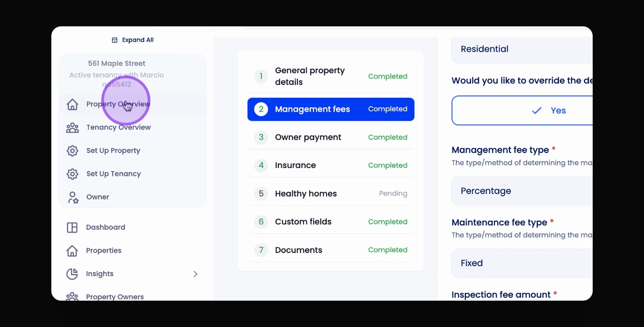644x327 pixels.
Task: Select Documents step
Action: pyautogui.click(x=331, y=250)
